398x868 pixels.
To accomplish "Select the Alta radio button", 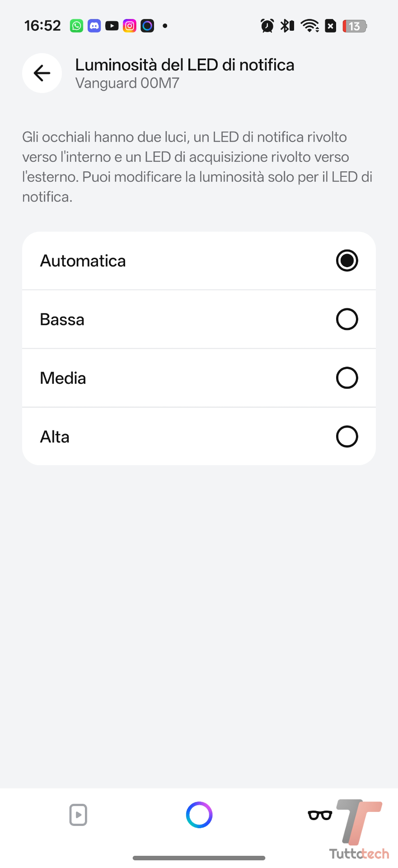I will [347, 437].
